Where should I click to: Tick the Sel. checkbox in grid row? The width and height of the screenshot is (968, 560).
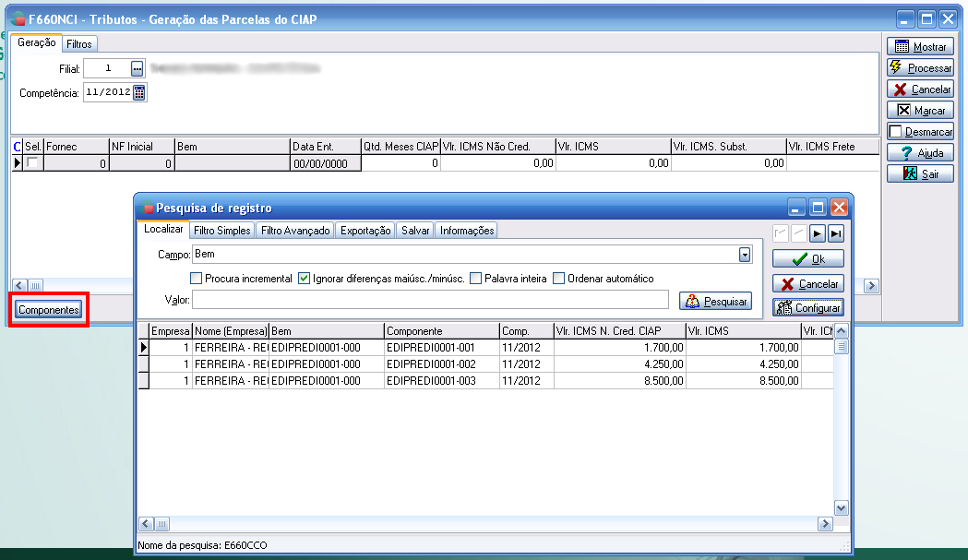coord(32,163)
